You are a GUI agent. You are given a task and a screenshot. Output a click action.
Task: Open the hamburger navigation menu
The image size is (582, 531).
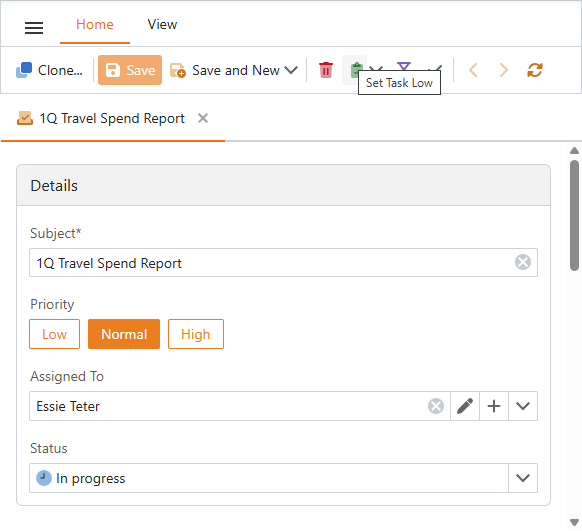pyautogui.click(x=34, y=28)
